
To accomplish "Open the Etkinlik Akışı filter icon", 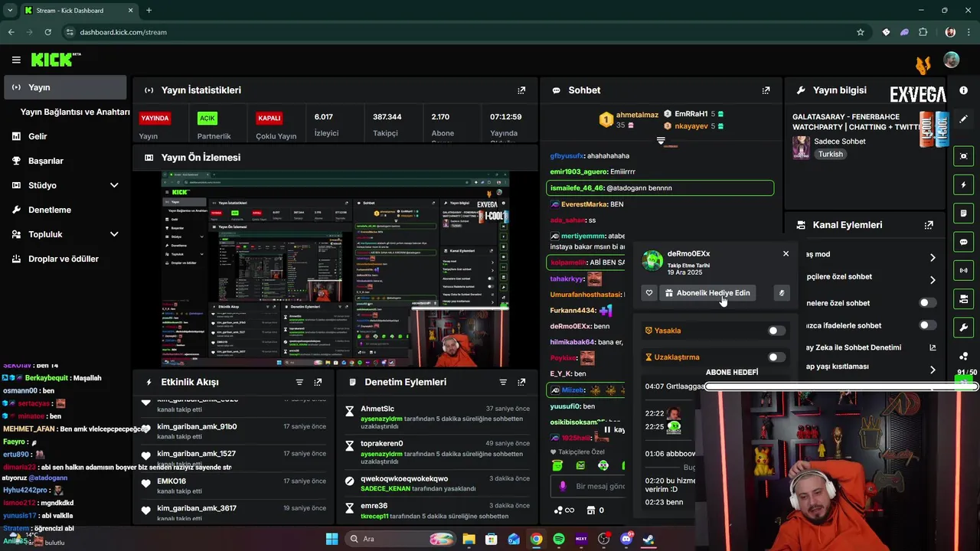I will click(x=299, y=382).
